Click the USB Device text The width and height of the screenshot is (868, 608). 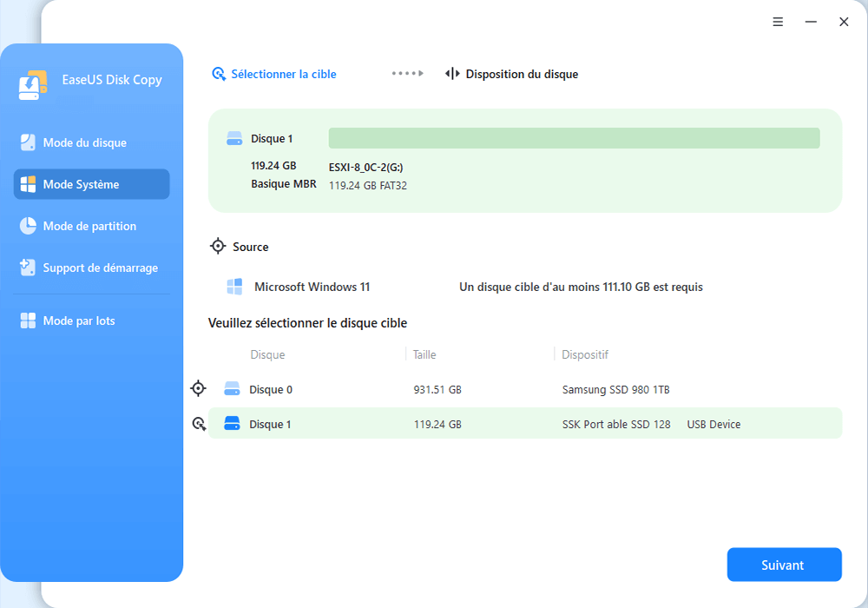713,424
